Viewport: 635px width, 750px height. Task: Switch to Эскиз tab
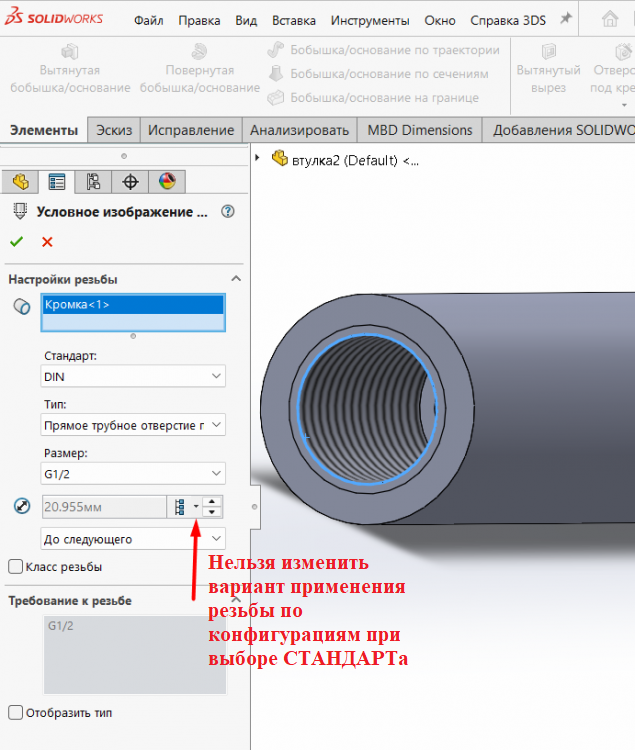pyautogui.click(x=114, y=130)
